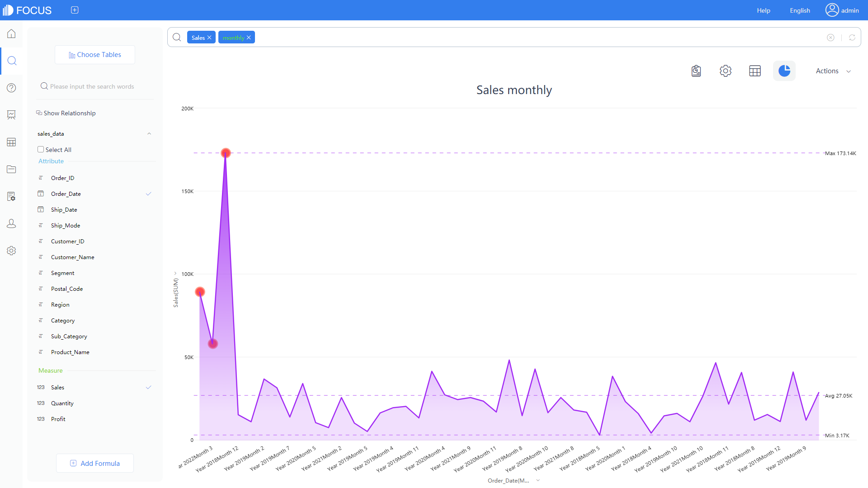Click the Min 3.17K reference line label

[837, 436]
